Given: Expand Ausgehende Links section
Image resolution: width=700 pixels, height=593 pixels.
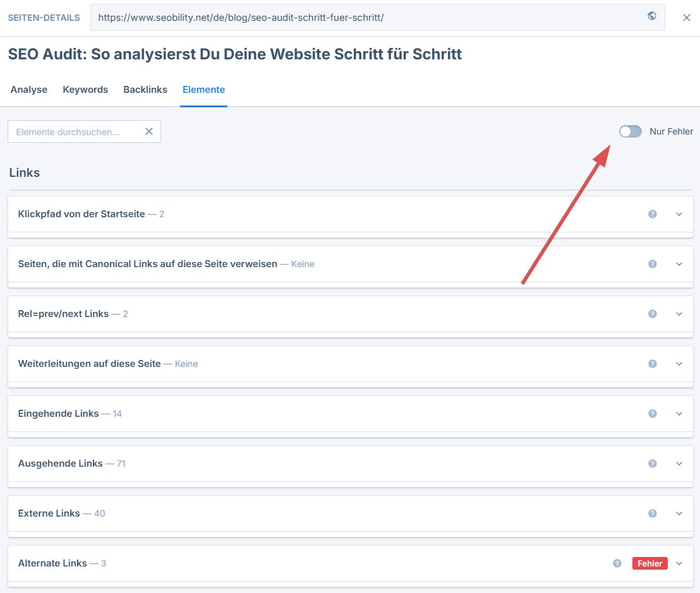Looking at the screenshot, I should (679, 464).
